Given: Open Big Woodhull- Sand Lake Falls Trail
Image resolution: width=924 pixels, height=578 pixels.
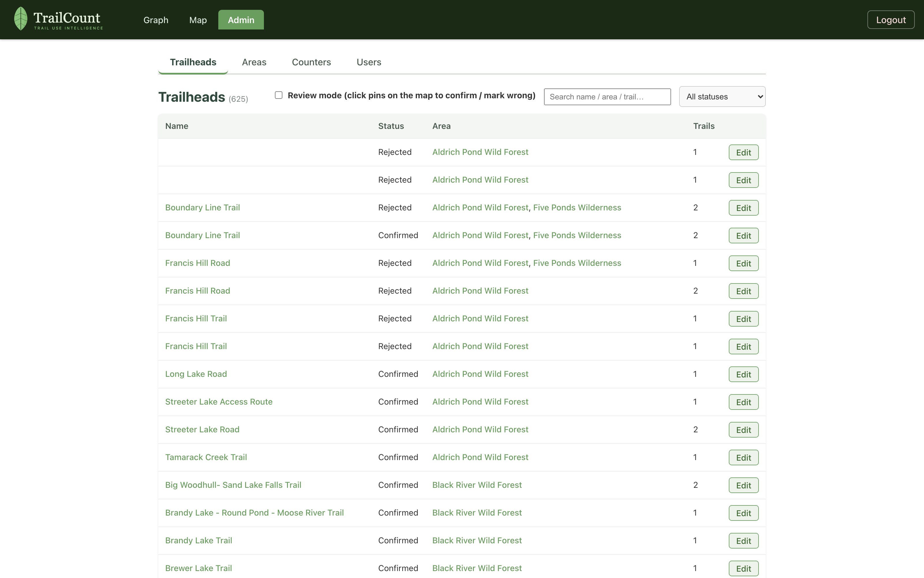Looking at the screenshot, I should (233, 485).
